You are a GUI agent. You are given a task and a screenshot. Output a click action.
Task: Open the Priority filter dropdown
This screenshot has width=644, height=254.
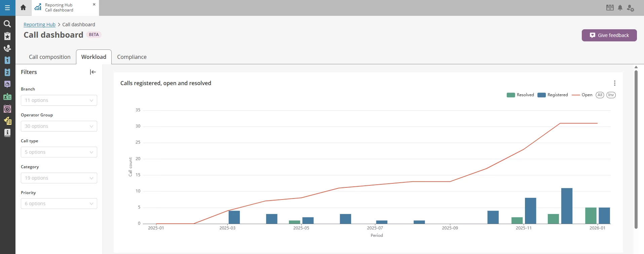pyautogui.click(x=59, y=204)
